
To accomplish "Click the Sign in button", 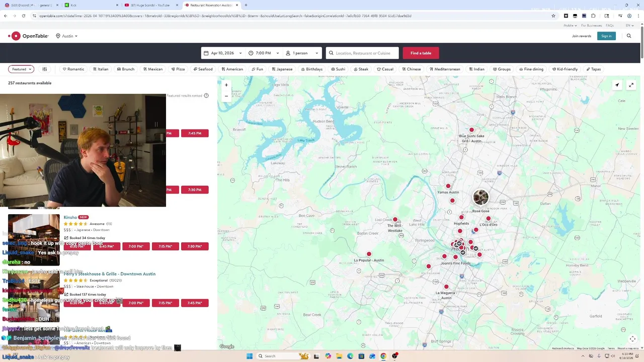I will point(606,36).
